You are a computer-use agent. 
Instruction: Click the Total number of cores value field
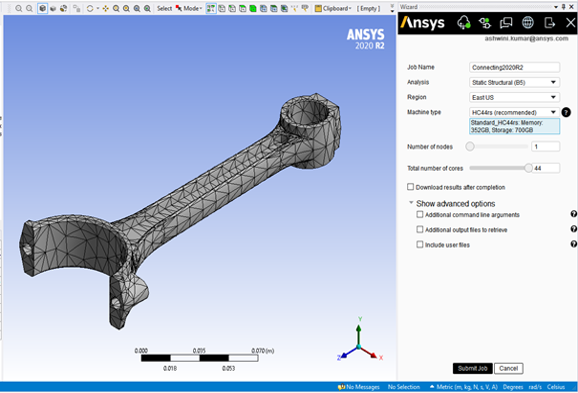[546, 168]
